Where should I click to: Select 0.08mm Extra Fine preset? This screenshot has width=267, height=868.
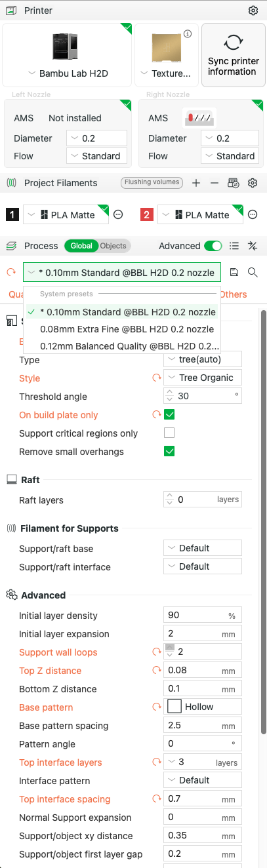click(127, 328)
